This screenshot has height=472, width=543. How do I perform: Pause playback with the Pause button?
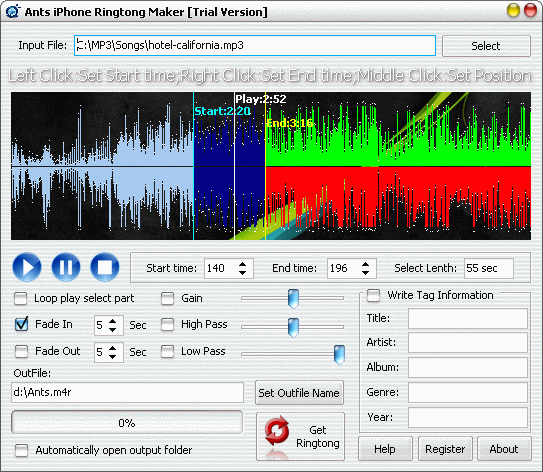pyautogui.click(x=66, y=267)
